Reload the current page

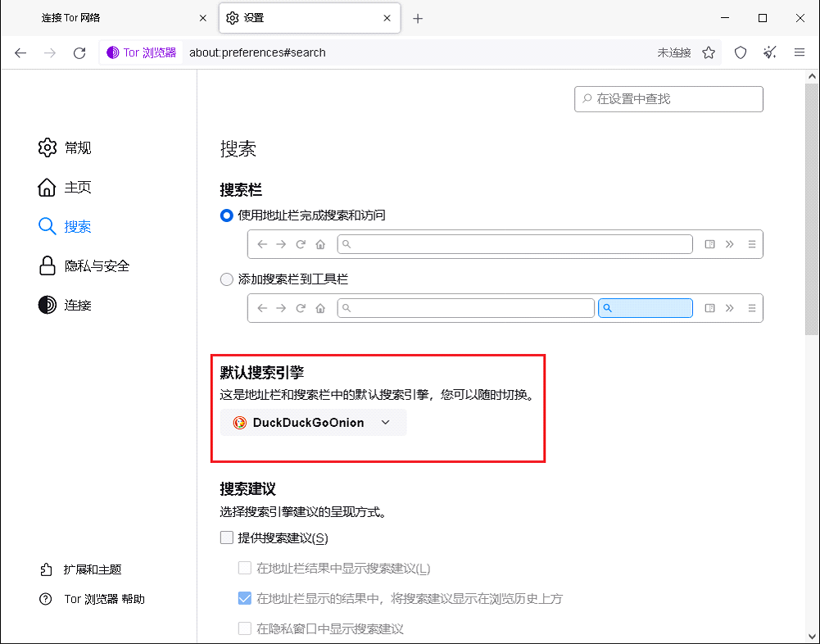79,52
